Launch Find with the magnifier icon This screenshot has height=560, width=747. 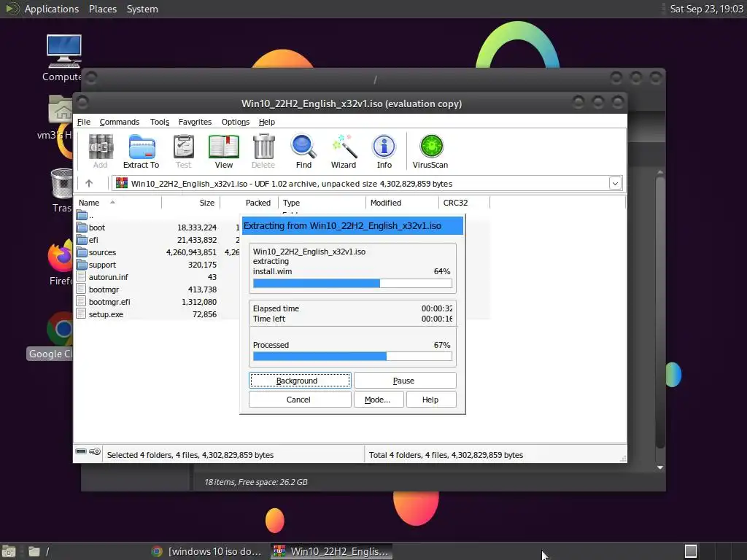[303, 152]
